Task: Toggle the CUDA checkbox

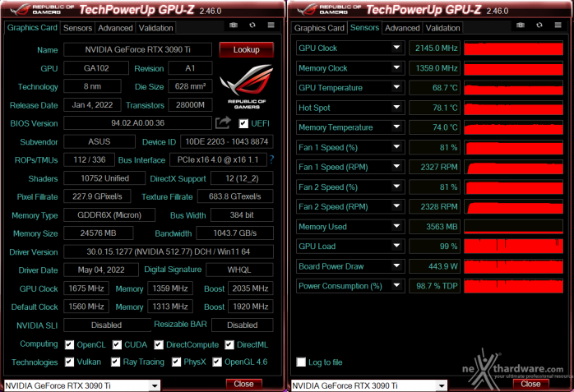Action: [117, 345]
